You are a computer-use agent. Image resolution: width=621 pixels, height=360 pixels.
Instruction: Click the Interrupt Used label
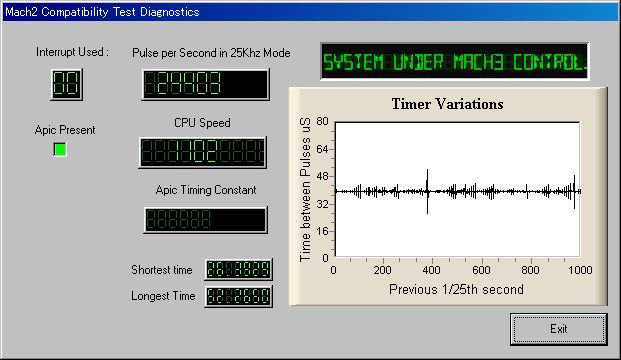72,52
